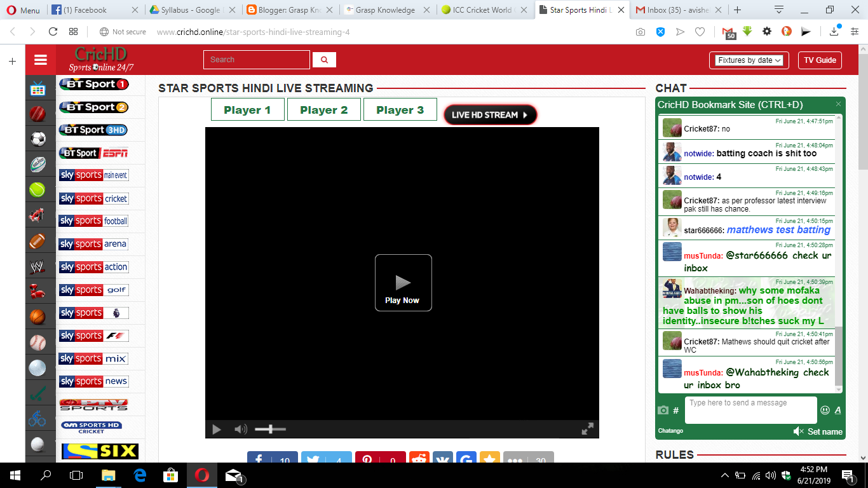
Task: Mute the video player volume icon
Action: (240, 429)
